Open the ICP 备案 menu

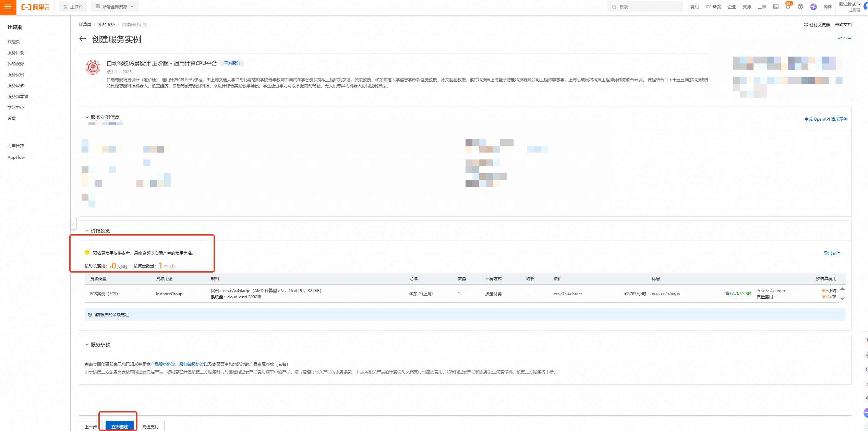point(713,7)
